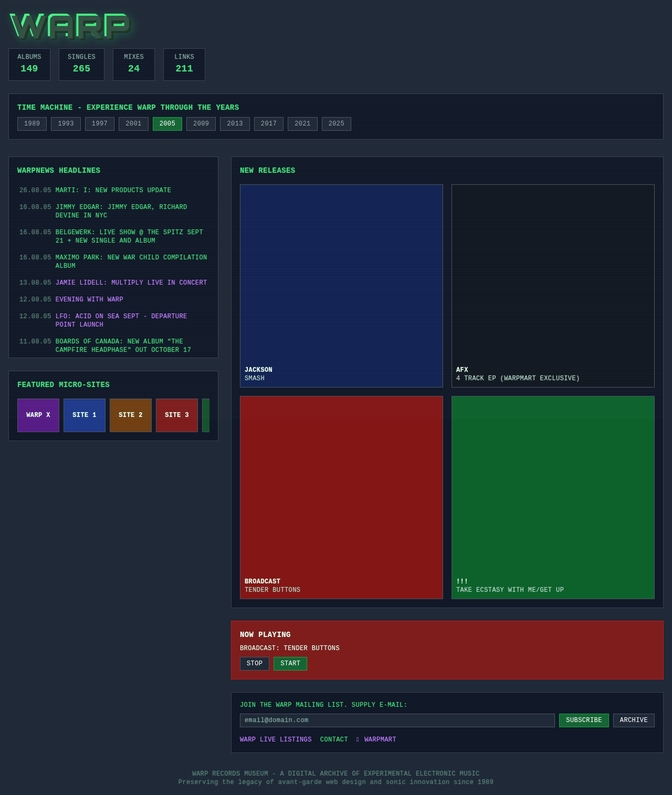Screen dimensions: 672x795
Task: Click the email address input field
Action: point(397,720)
